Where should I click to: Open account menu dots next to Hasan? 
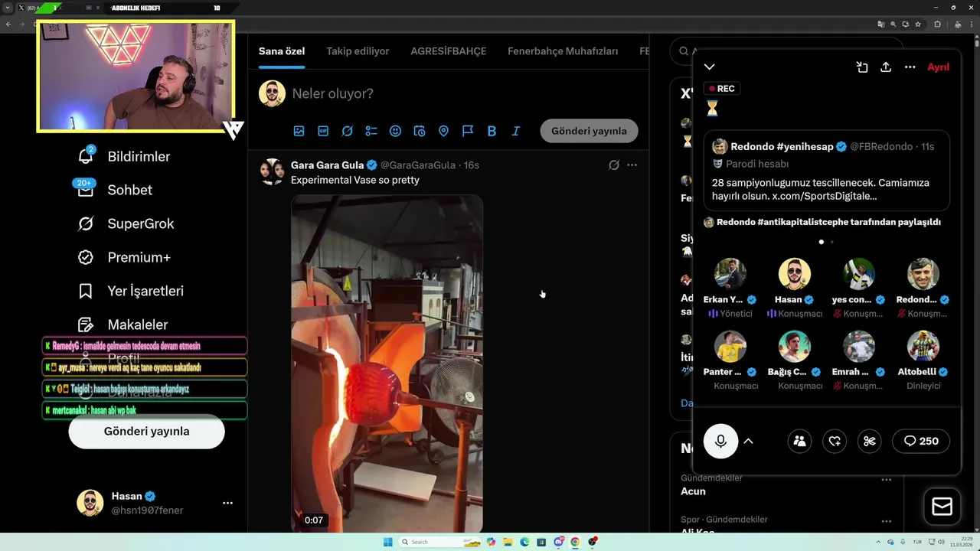[227, 503]
